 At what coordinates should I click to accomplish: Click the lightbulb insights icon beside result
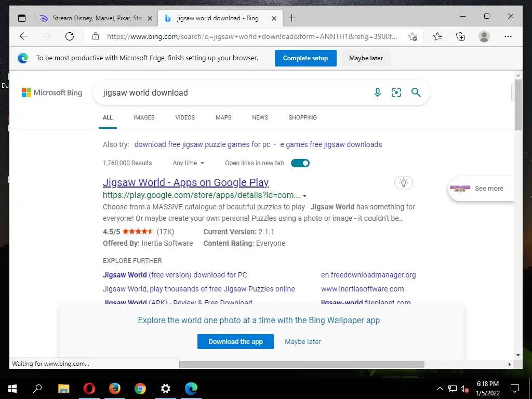pos(403,183)
